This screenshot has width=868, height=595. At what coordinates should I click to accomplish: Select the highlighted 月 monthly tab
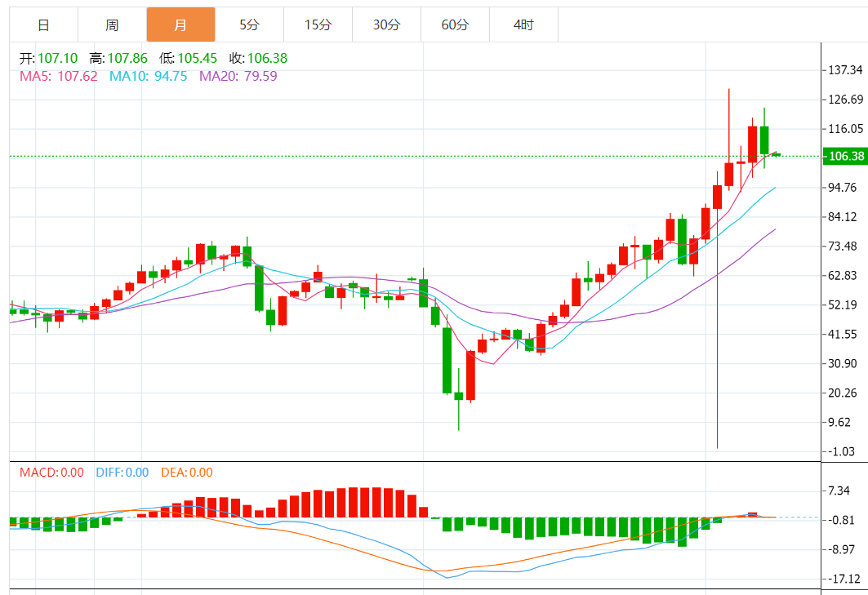pyautogui.click(x=180, y=25)
